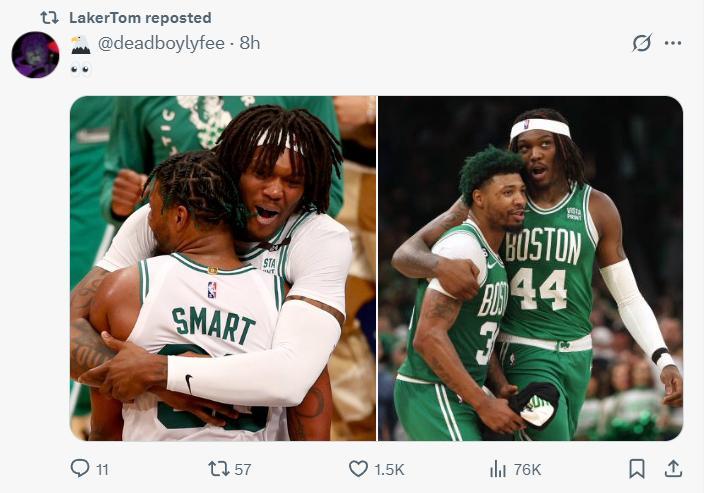Open the three-dot more options menu

coord(673,43)
